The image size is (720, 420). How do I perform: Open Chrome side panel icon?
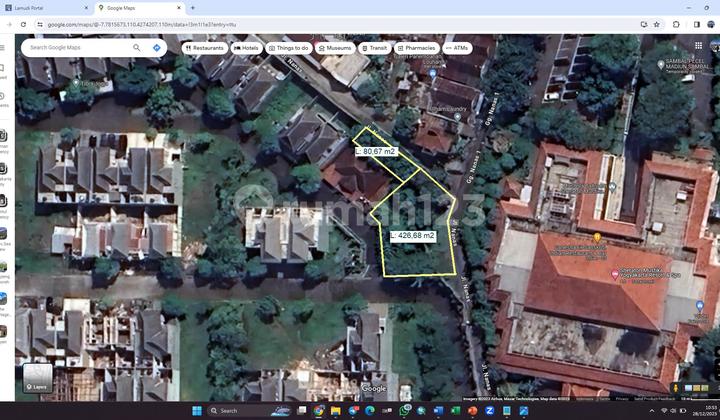point(697,24)
